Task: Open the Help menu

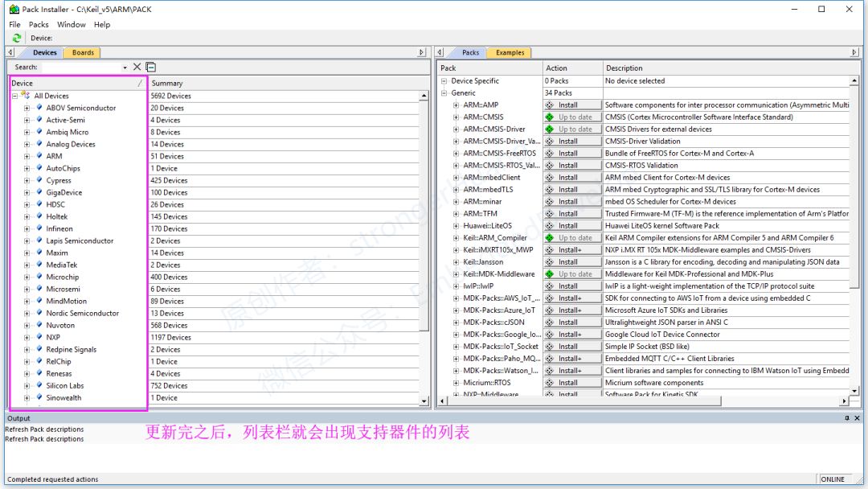Action: point(102,24)
